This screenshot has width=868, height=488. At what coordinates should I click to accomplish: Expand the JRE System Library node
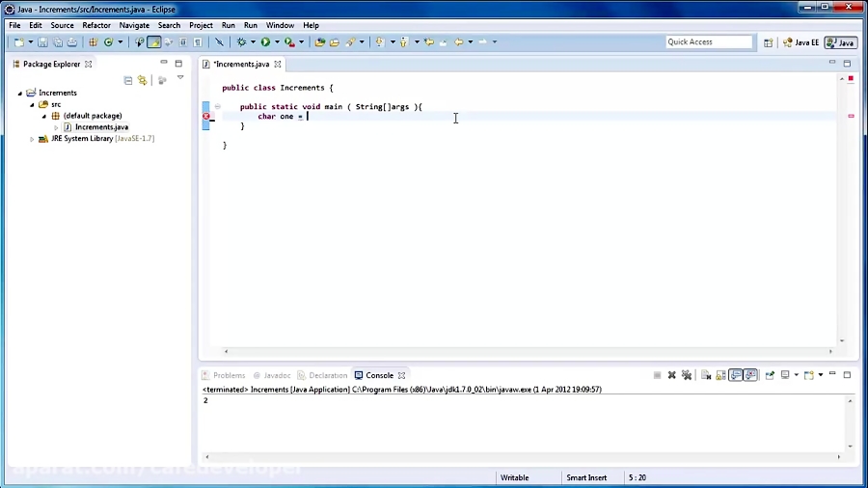point(32,139)
